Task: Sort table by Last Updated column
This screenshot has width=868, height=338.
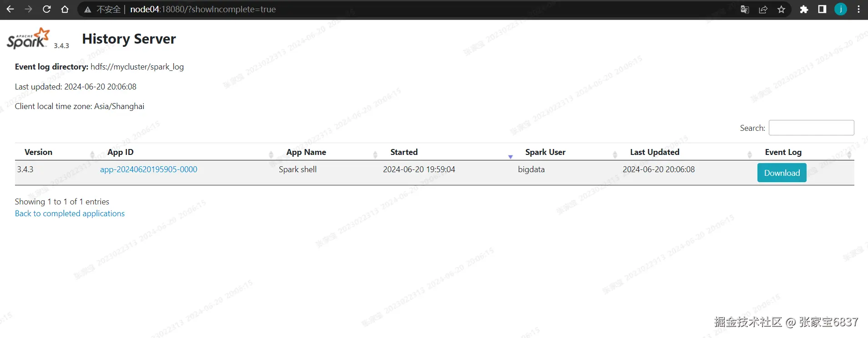Action: [655, 152]
